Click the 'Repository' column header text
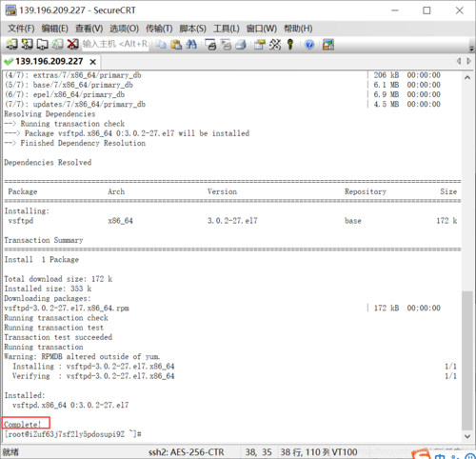Viewport: 476px width, 459px height. (366, 191)
